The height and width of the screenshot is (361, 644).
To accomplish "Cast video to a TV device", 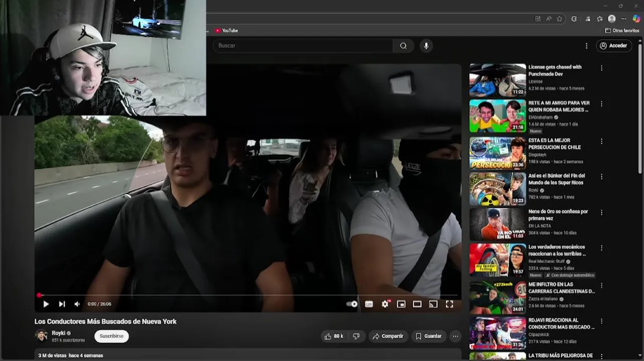I will tap(433, 304).
